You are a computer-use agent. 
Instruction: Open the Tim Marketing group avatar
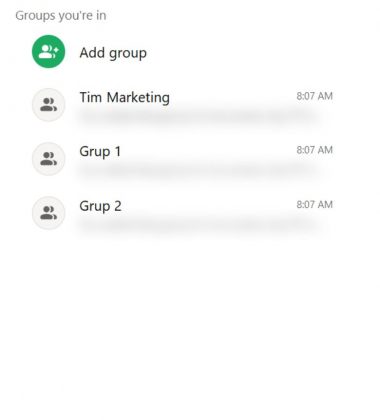pos(49,105)
